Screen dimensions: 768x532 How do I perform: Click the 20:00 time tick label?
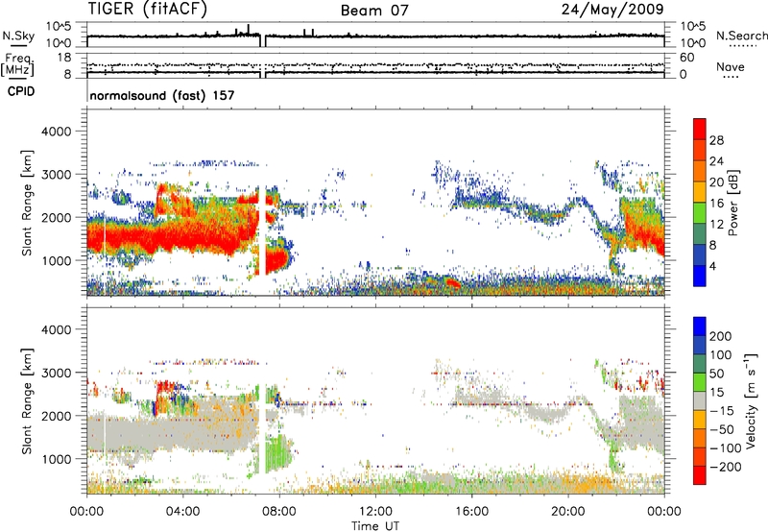click(567, 512)
